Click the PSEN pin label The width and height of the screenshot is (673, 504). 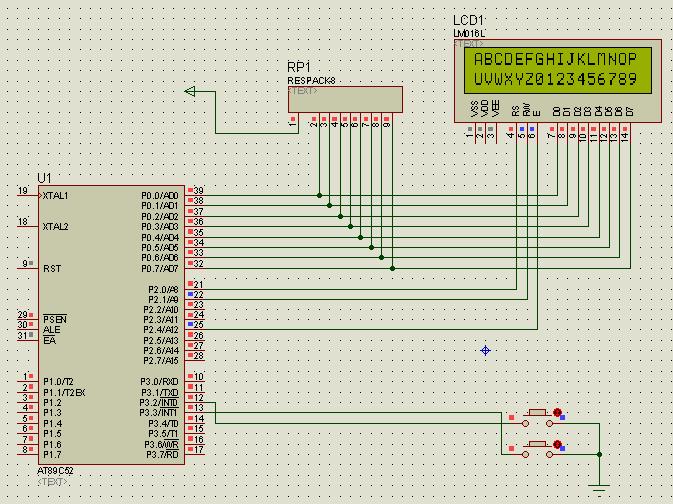(55, 319)
